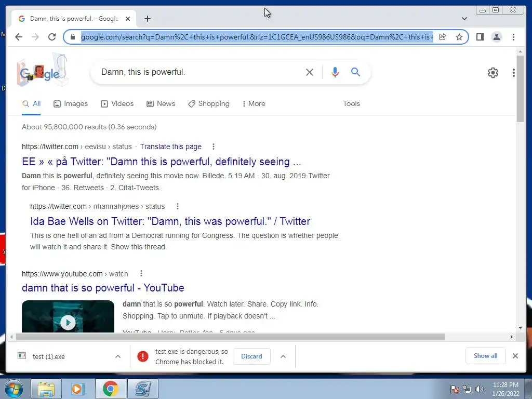The width and height of the screenshot is (532, 399).
Task: Open volume control speaker icon
Action: [479, 389]
